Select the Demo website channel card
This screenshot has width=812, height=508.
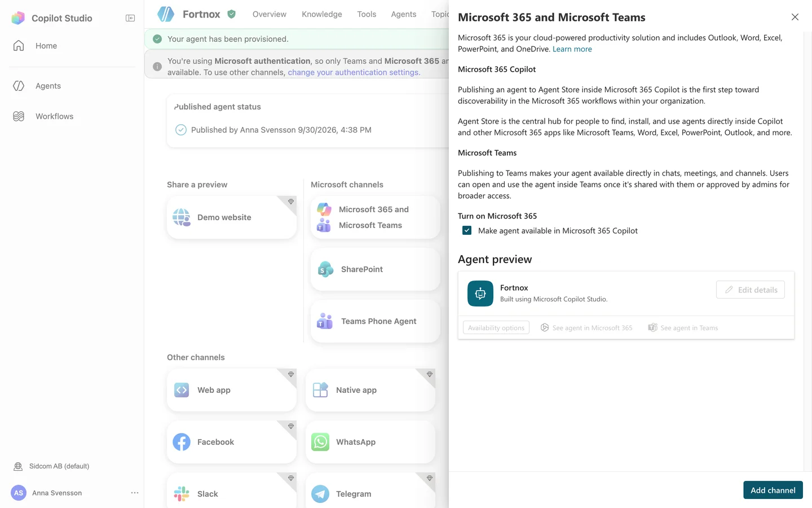[232, 217]
